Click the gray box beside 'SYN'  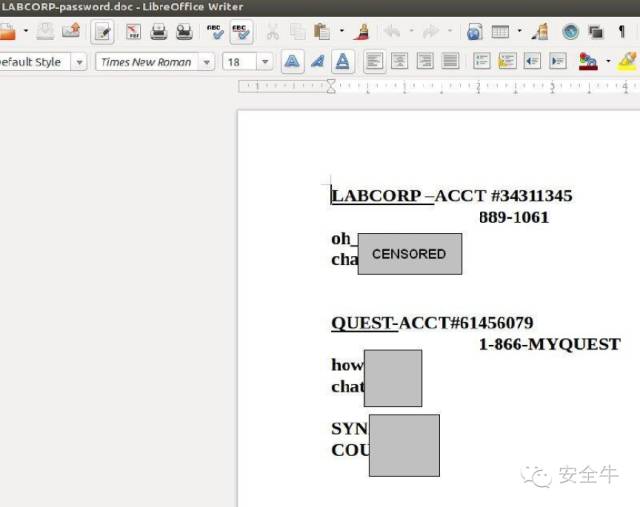[404, 445]
